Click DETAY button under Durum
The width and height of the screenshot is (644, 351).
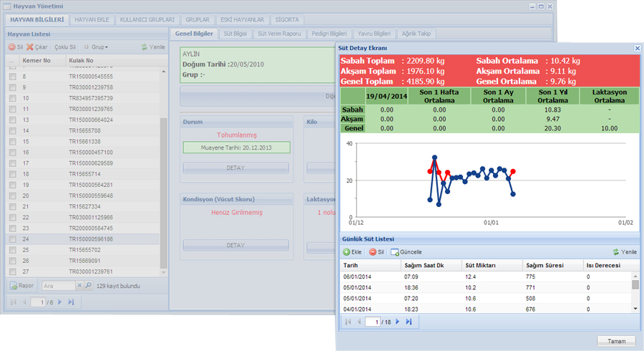tap(235, 168)
